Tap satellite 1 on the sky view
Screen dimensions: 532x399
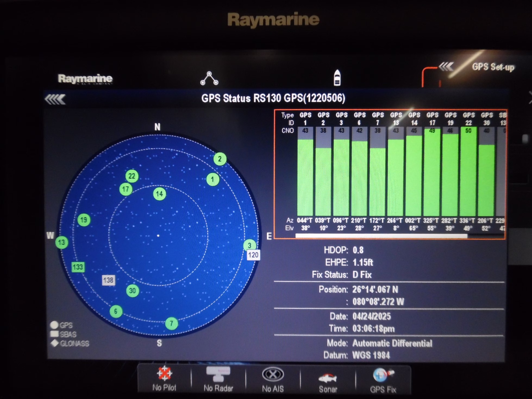[212, 179]
